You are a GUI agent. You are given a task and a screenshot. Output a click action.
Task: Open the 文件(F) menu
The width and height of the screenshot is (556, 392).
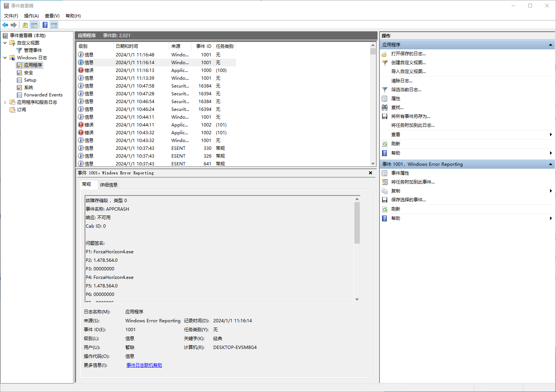pyautogui.click(x=11, y=16)
